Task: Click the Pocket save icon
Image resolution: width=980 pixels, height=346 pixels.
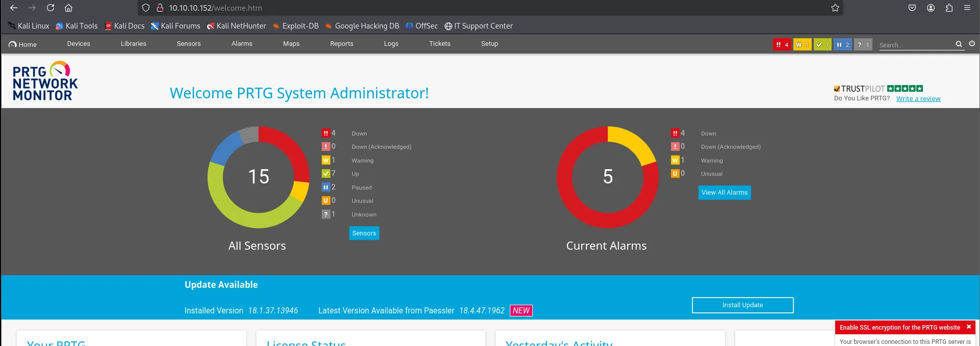Action: coord(912,8)
